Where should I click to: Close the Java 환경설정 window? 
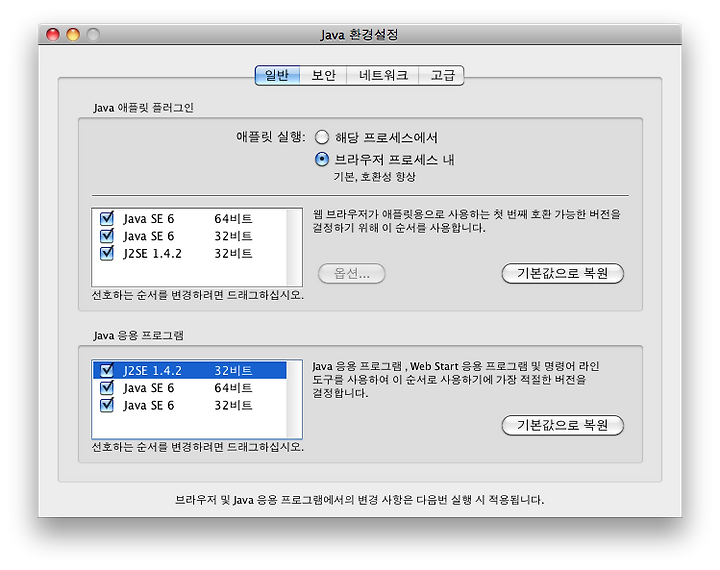pos(53,34)
